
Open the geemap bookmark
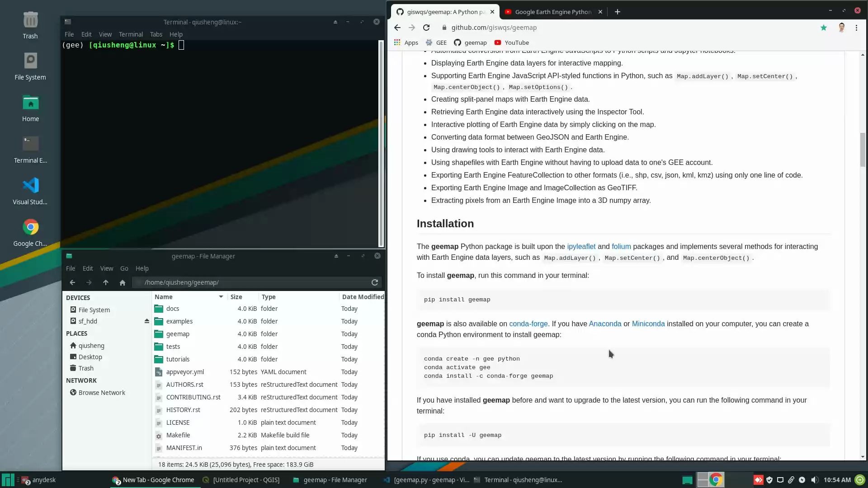[x=470, y=42]
